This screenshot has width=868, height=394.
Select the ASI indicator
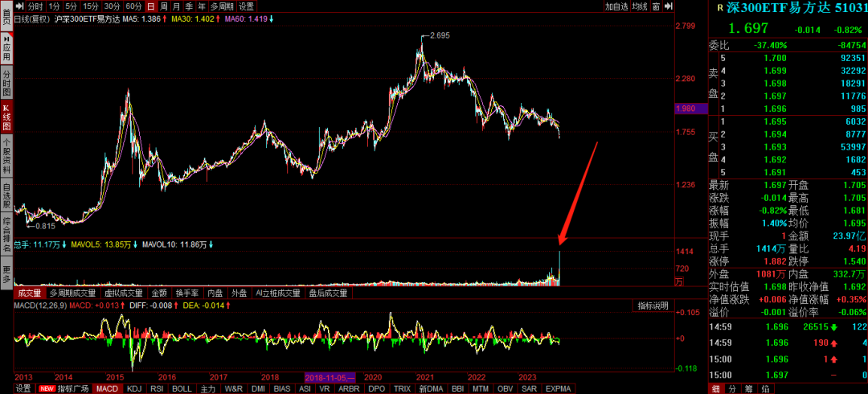click(305, 389)
